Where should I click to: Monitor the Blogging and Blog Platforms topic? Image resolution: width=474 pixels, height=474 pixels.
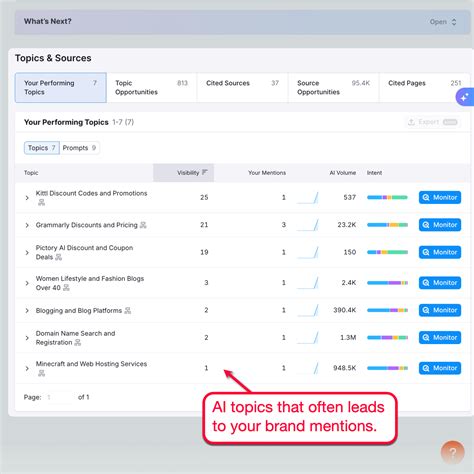(x=440, y=310)
